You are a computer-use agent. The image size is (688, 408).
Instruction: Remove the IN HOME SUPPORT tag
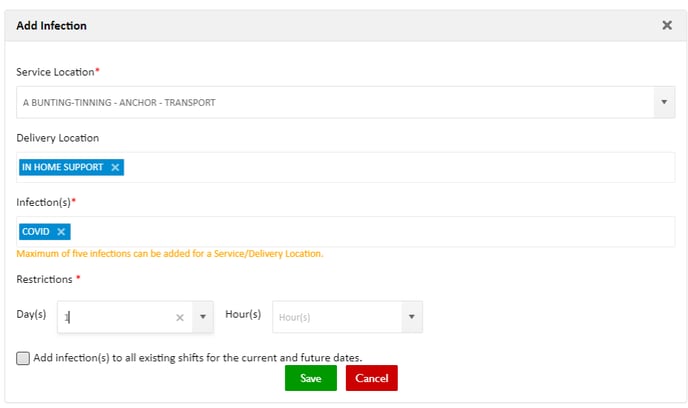pos(115,168)
